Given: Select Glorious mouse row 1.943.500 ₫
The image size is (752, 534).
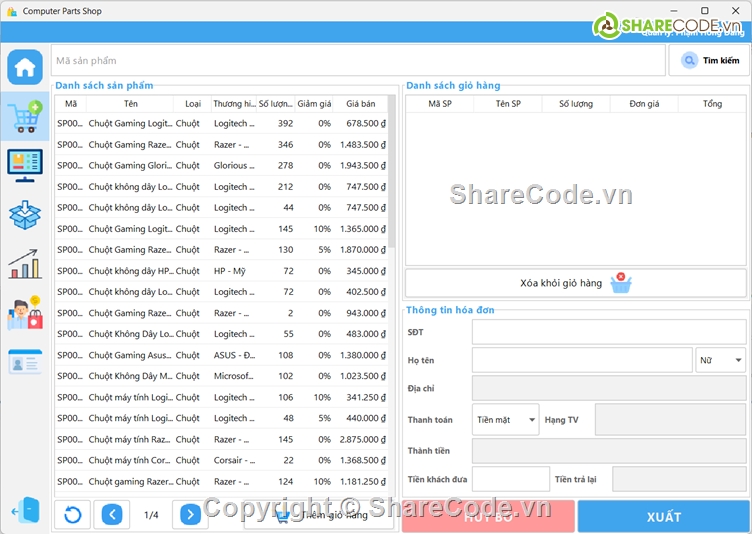Looking at the screenshot, I should pos(221,166).
